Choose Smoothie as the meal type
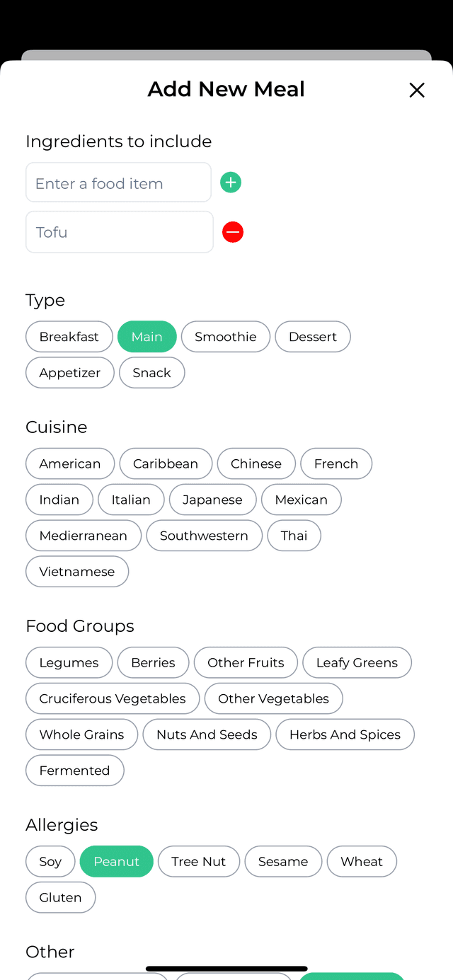Image resolution: width=453 pixels, height=980 pixels. pyautogui.click(x=225, y=336)
